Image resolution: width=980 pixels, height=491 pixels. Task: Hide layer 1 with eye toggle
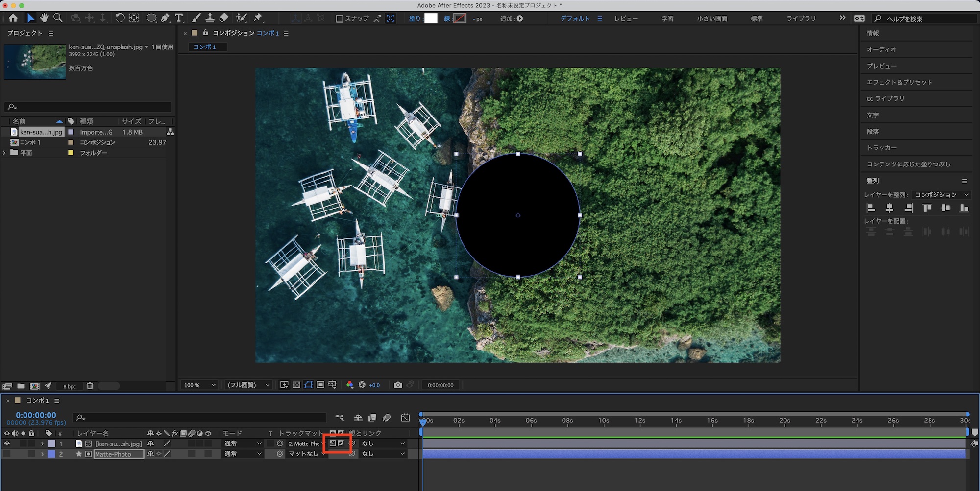7,444
